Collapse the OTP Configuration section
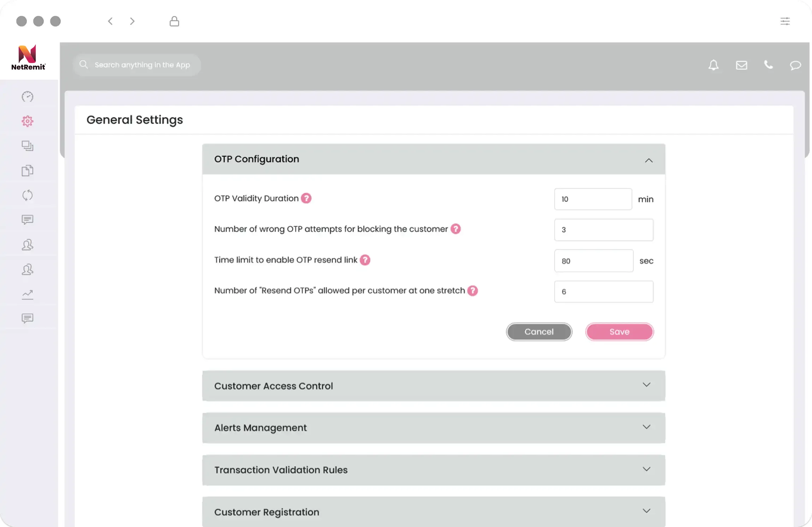 [x=649, y=160]
